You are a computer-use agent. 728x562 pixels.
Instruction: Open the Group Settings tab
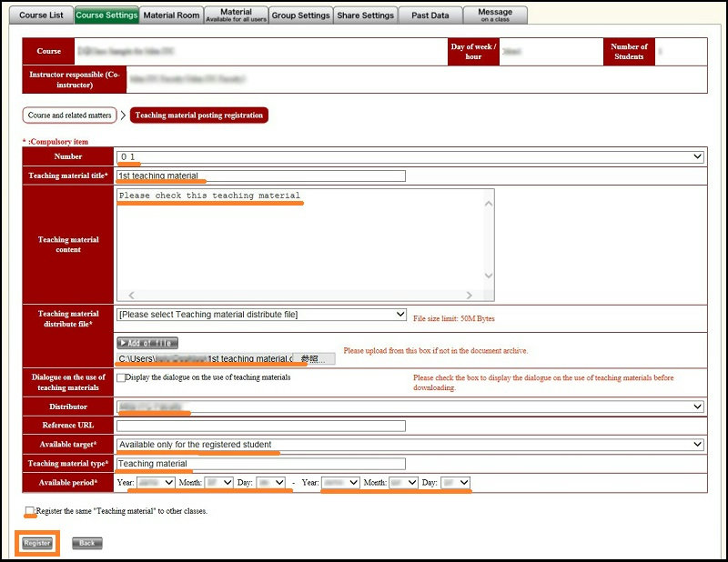coord(300,15)
